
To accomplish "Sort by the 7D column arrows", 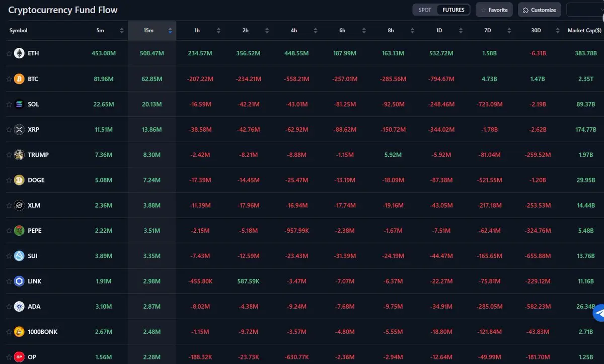I will pos(509,31).
